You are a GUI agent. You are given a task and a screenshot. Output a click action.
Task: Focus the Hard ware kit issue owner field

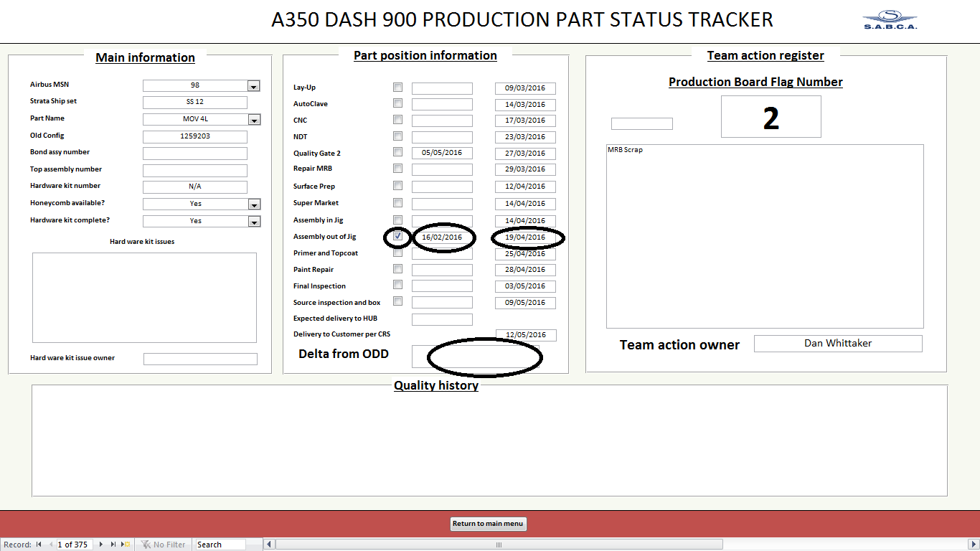[200, 359]
